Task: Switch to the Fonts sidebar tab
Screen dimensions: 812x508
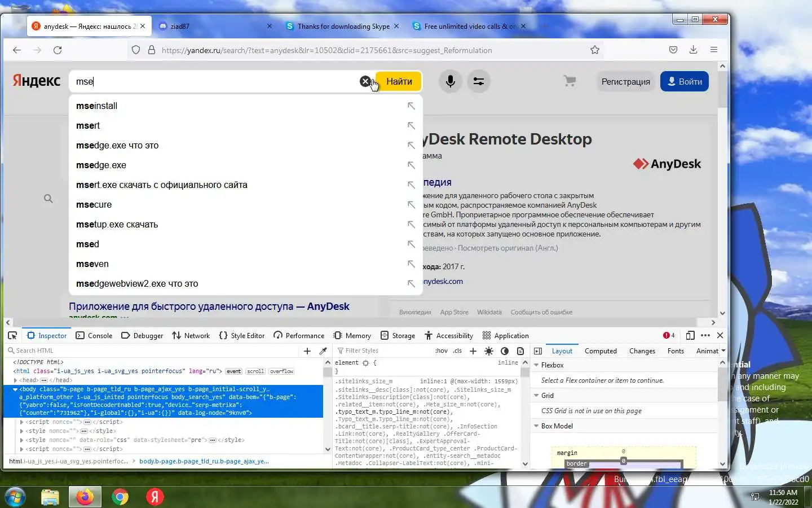Action: [676, 351]
